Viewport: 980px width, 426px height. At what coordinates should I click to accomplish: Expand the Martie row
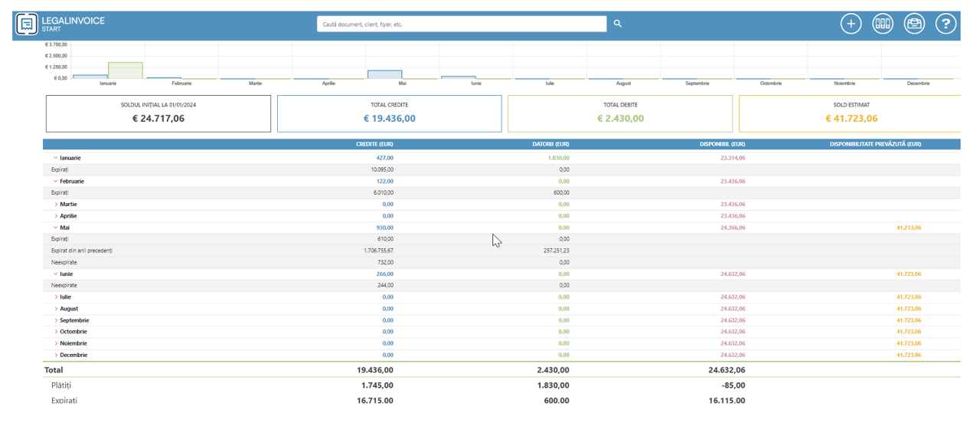pos(56,205)
